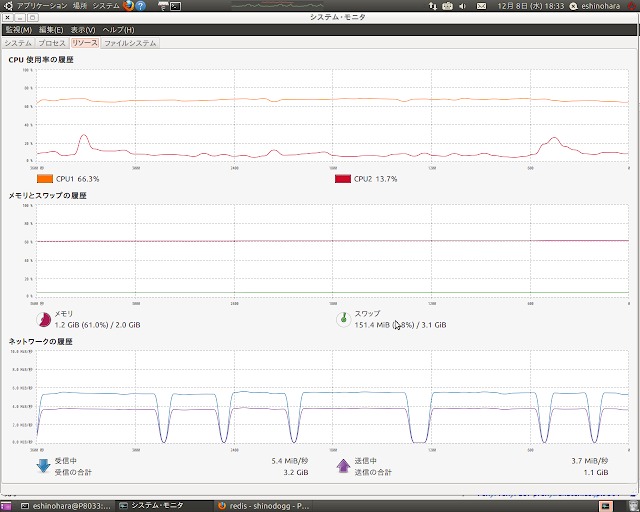Click the network connection indicator icon
640x512 pixels.
click(x=433, y=6)
